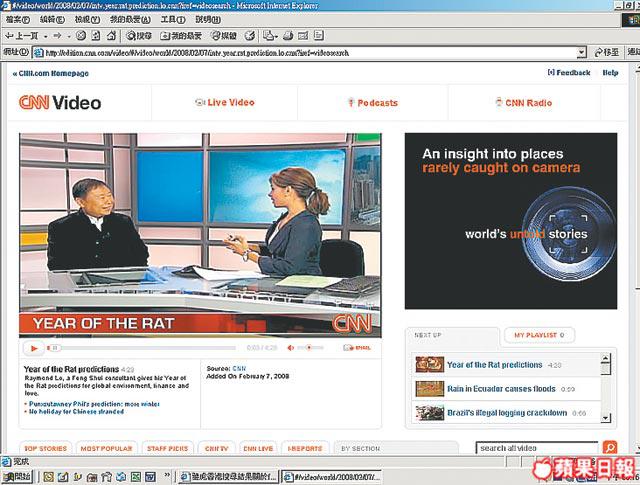Screen dimensions: 640x485
Task: Click the Discuss toolbar icon
Action: (319, 36)
